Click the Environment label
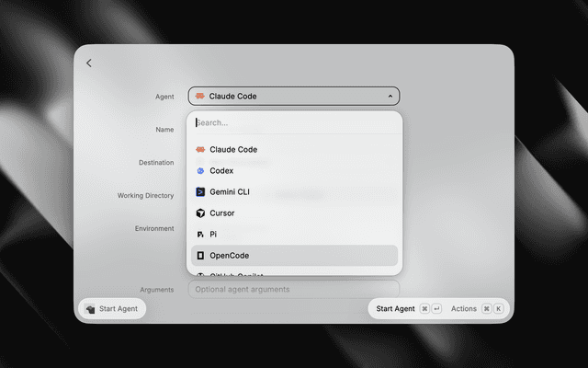The image size is (588, 368). (x=154, y=229)
